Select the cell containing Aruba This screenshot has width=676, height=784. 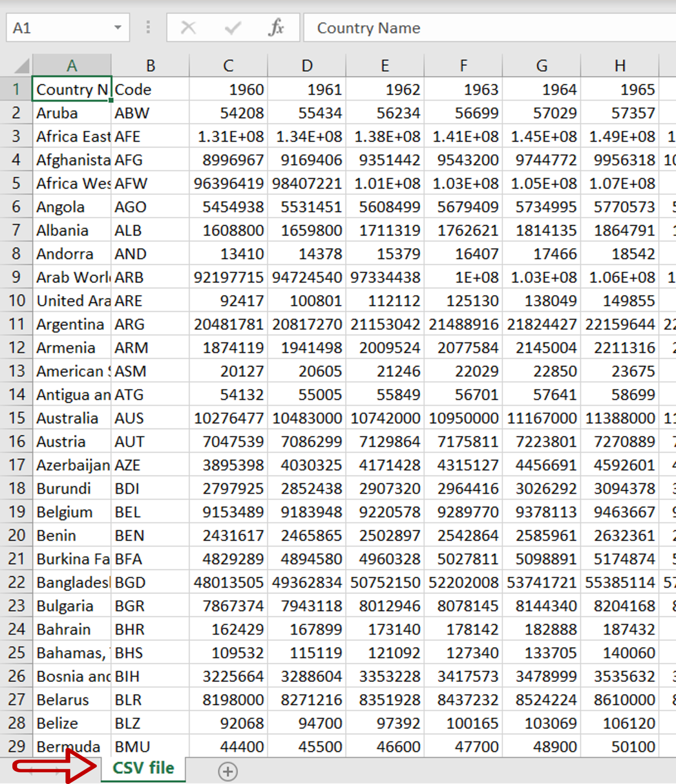coord(71,113)
